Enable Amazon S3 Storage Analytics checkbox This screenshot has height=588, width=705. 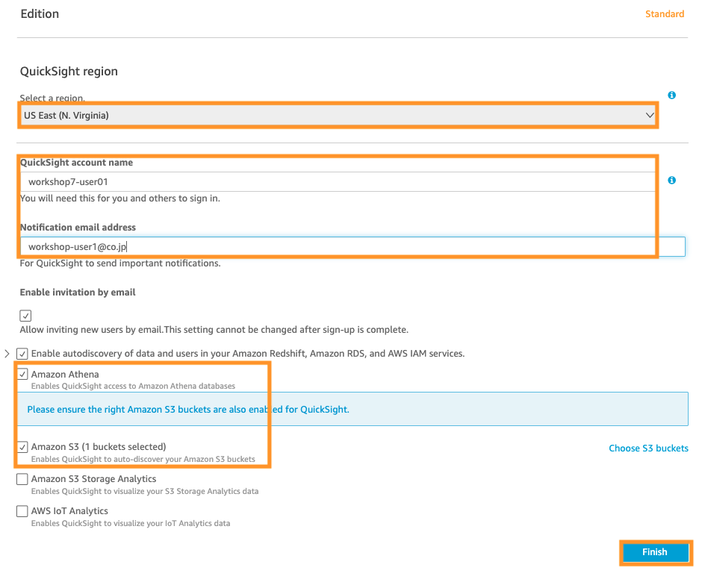pos(22,479)
